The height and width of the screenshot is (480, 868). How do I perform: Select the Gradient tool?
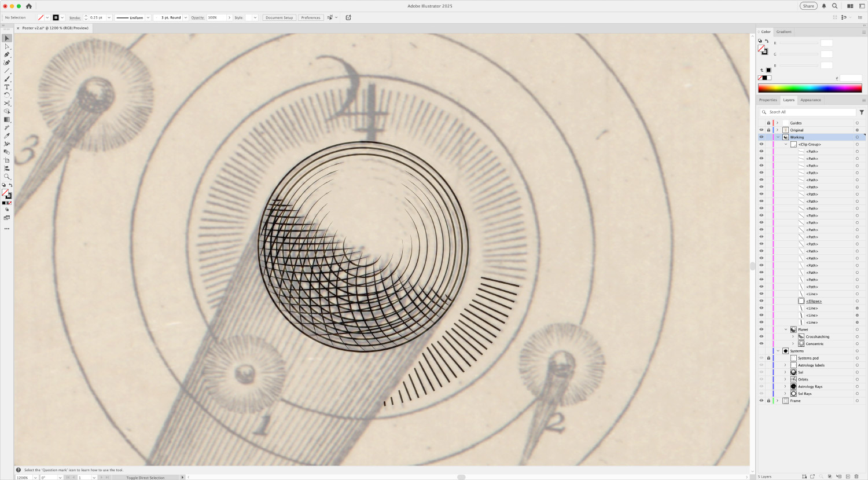(x=7, y=119)
